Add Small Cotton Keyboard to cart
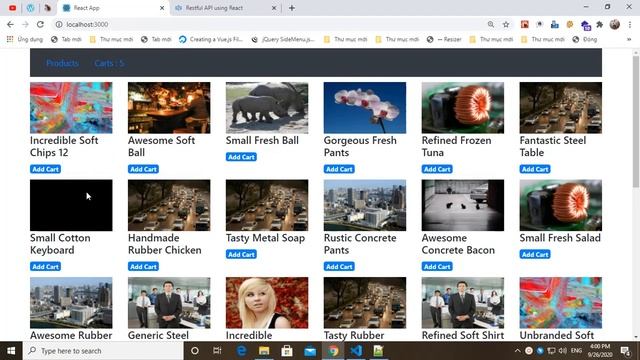 pyautogui.click(x=45, y=267)
